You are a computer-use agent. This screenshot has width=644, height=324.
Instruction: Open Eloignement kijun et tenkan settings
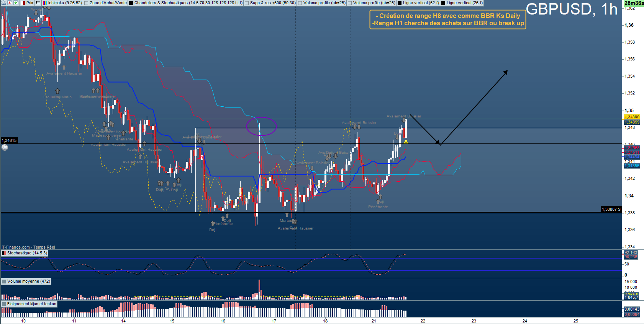pyautogui.click(x=32, y=304)
